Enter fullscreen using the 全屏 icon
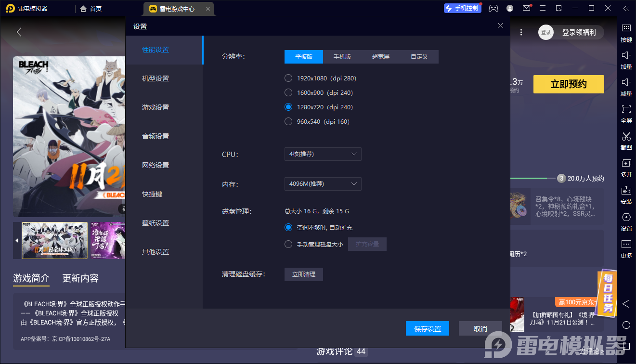The image size is (636, 364). (x=626, y=115)
